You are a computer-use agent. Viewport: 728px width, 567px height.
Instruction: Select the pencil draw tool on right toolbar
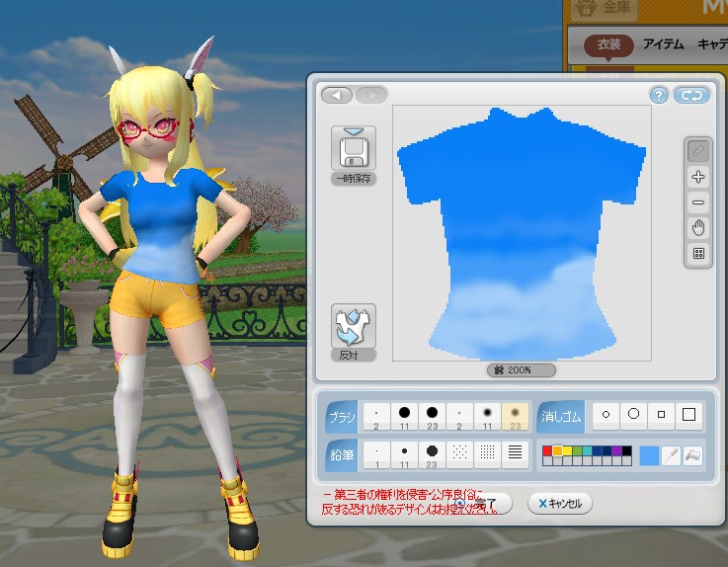698,151
